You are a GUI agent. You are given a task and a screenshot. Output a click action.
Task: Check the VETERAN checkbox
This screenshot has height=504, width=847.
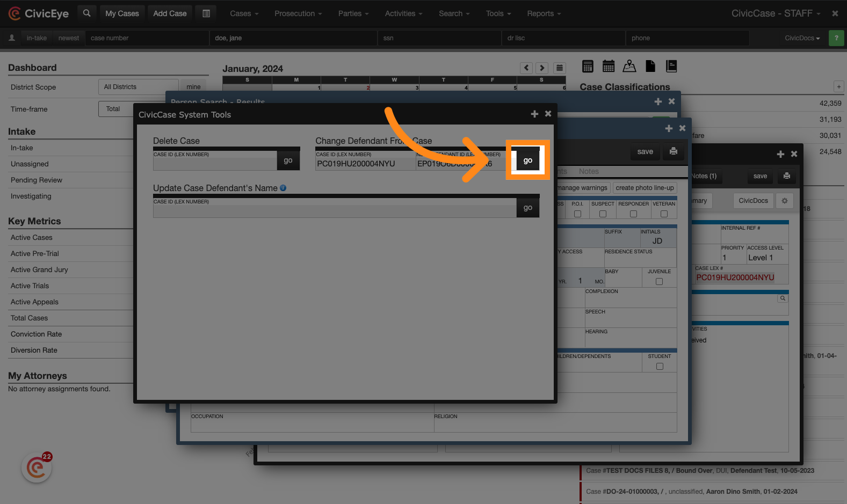664,214
